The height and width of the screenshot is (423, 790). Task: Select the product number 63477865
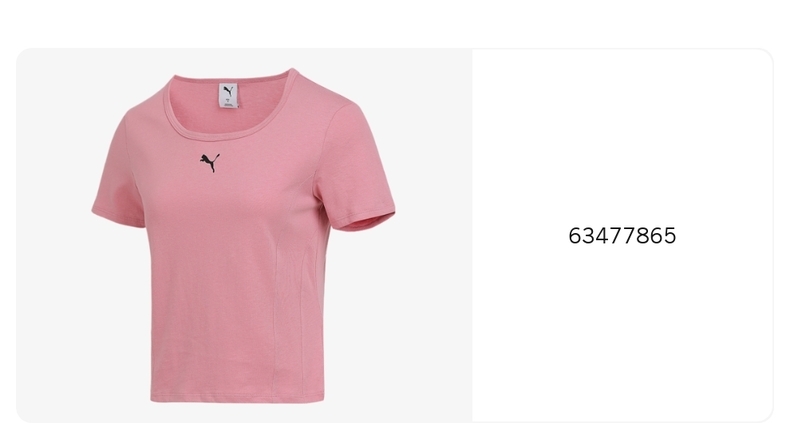click(622, 236)
